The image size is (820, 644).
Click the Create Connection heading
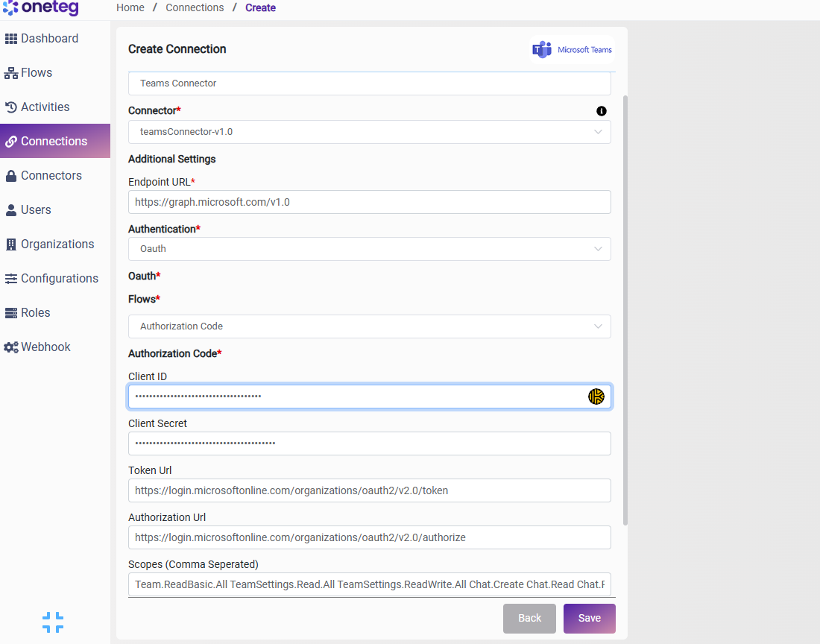pyautogui.click(x=177, y=49)
